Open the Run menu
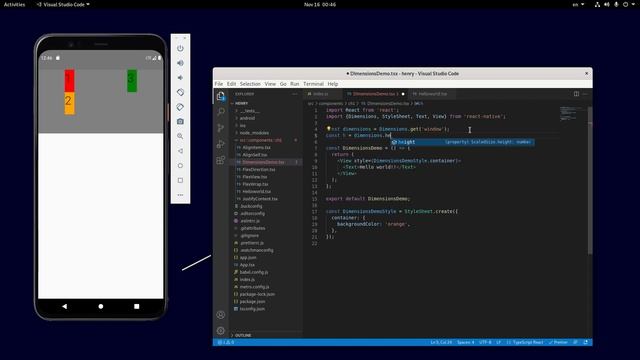This screenshot has height=360, width=640. [295, 84]
